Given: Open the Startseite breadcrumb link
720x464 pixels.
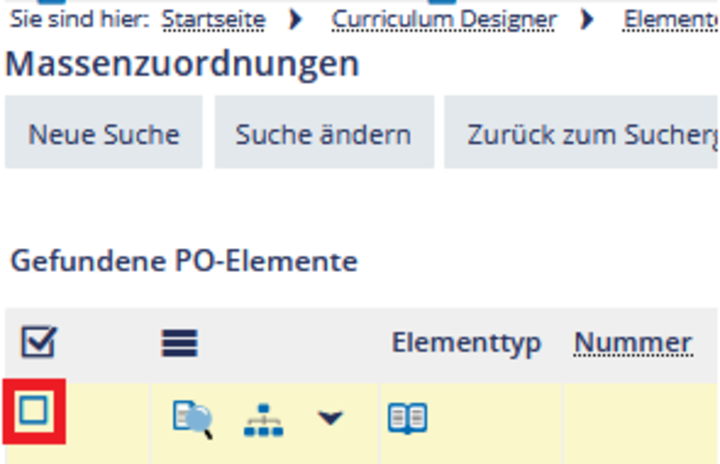Looking at the screenshot, I should (214, 20).
